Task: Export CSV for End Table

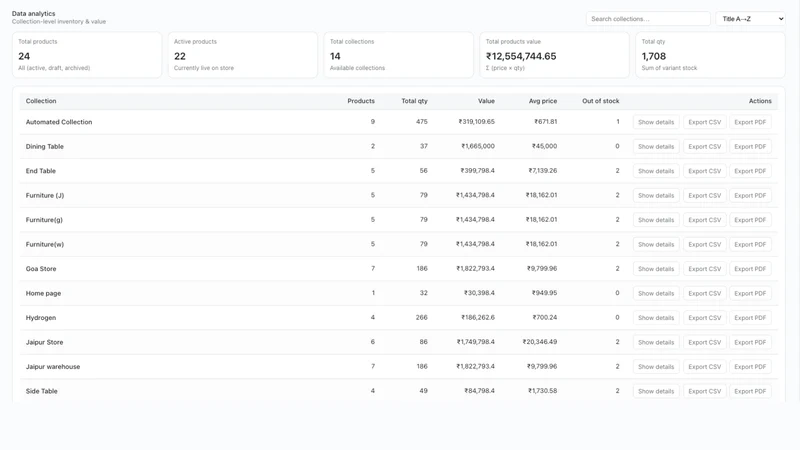Action: (x=705, y=171)
